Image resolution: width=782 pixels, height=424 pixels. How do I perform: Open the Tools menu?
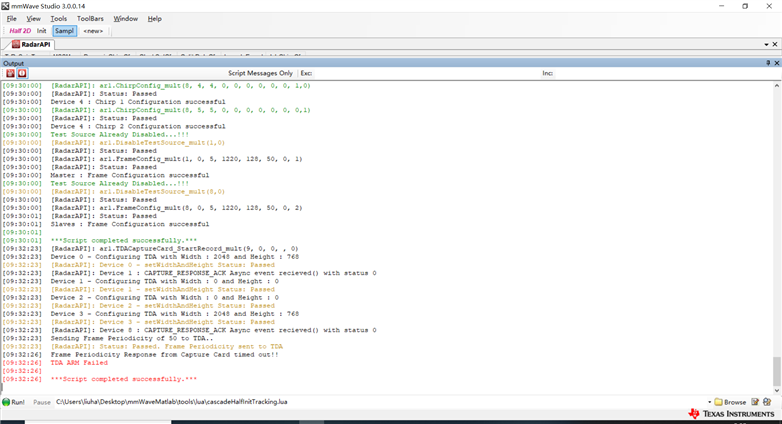(x=58, y=18)
